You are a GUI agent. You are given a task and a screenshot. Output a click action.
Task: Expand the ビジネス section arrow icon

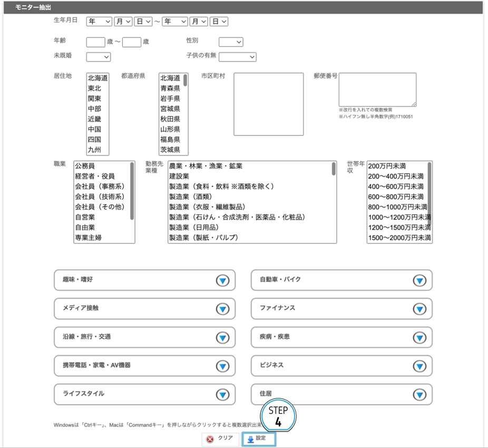(419, 366)
